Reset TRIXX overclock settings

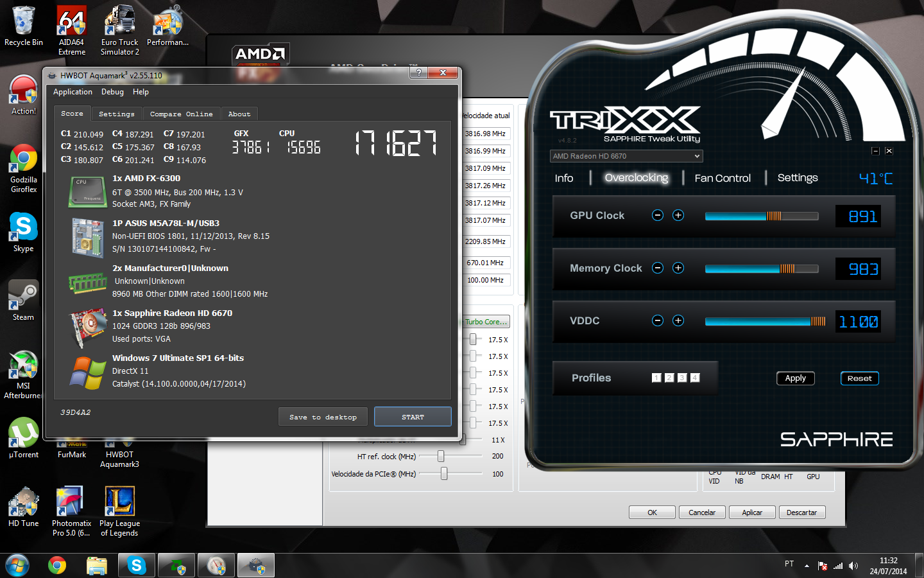(x=860, y=378)
